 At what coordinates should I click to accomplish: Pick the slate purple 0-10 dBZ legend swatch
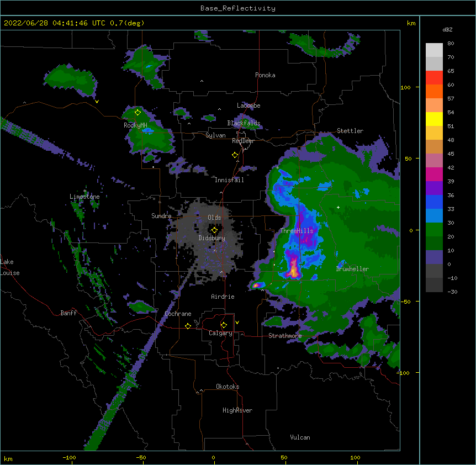pyautogui.click(x=434, y=257)
